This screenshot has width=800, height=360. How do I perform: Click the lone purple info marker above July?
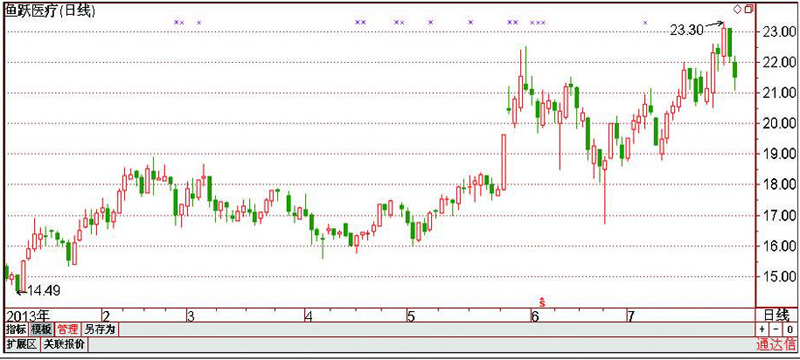pos(645,22)
